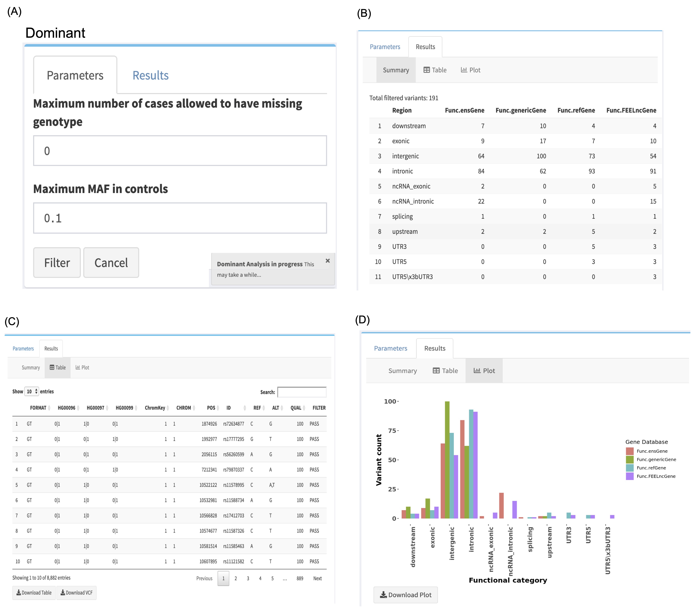Select the Results tab in panel B
This screenshot has width=700, height=609.
pyautogui.click(x=425, y=47)
